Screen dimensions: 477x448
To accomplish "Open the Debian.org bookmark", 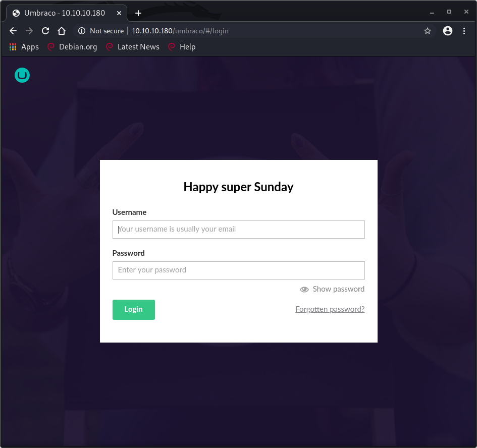I will coord(72,47).
